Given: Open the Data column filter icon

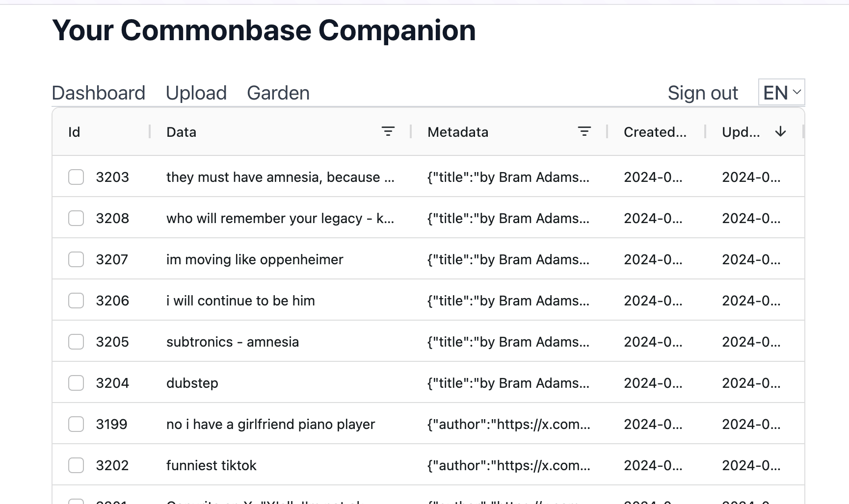Looking at the screenshot, I should [388, 131].
